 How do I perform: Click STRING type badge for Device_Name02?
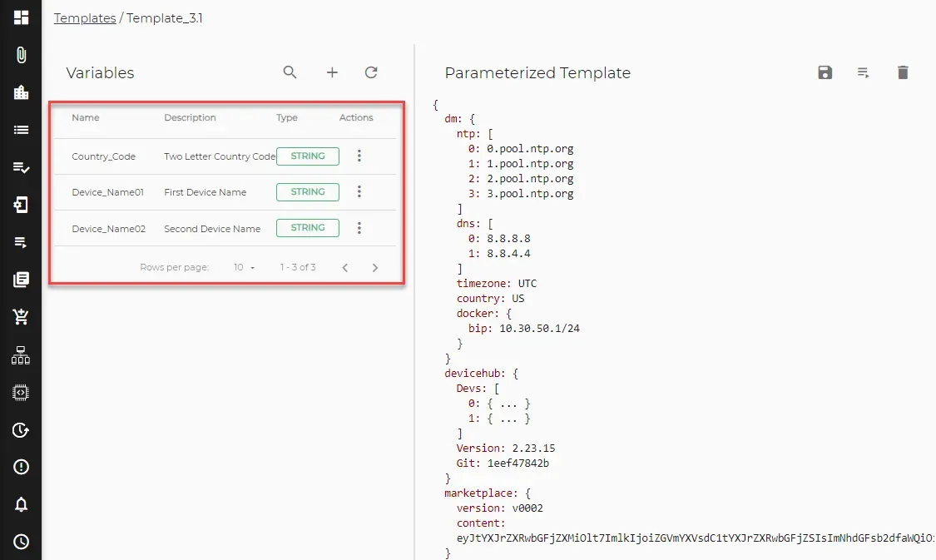pyautogui.click(x=307, y=227)
